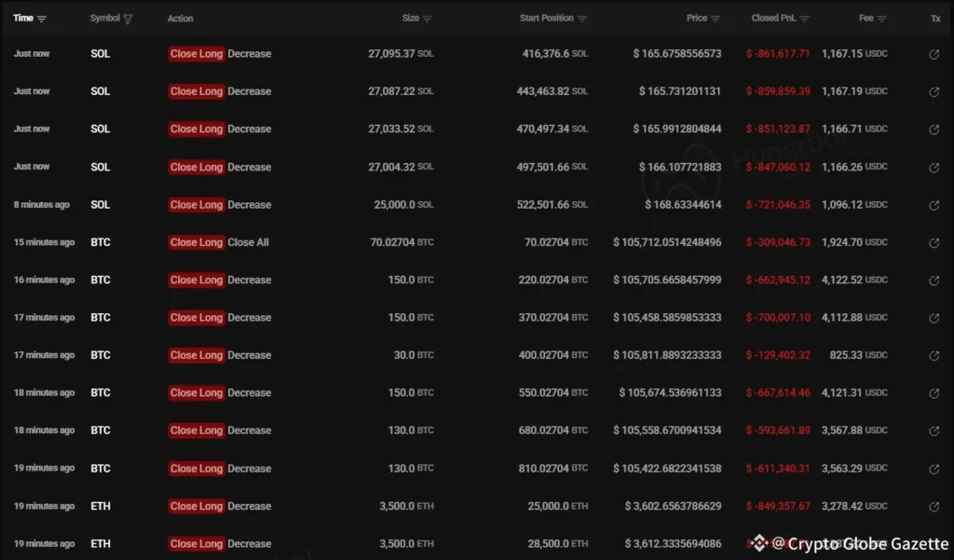Open the Tx link for the 25,000.0 SOL row
Screen dimensions: 954x560
pyautogui.click(x=934, y=205)
